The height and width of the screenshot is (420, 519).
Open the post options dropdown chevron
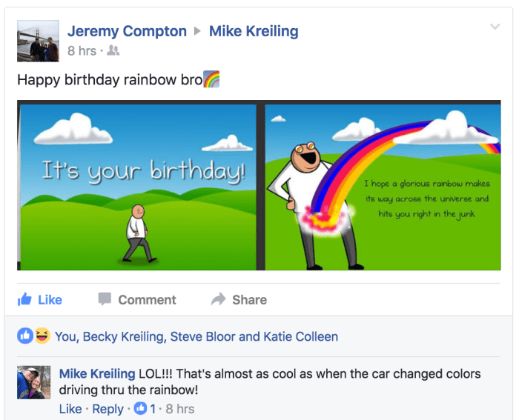point(495,27)
